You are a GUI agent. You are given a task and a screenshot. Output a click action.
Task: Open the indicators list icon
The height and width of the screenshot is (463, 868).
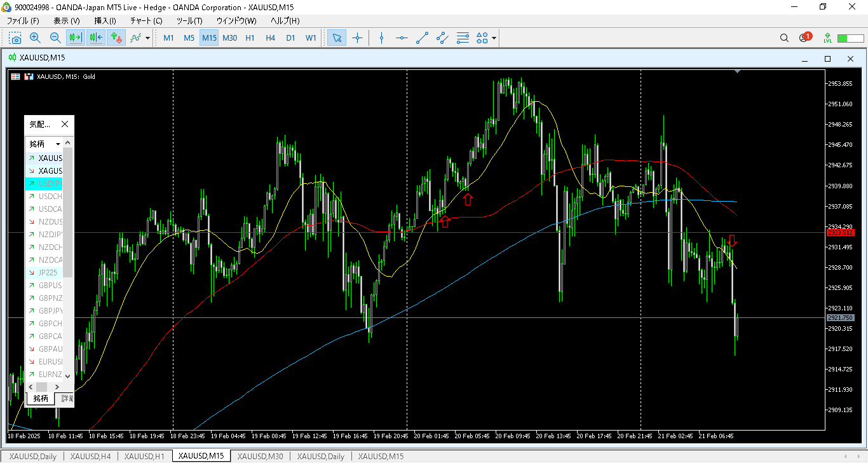[135, 38]
